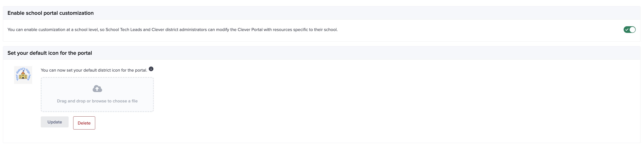Click the cloud upload icon
This screenshot has height=147, width=644.
(97, 89)
